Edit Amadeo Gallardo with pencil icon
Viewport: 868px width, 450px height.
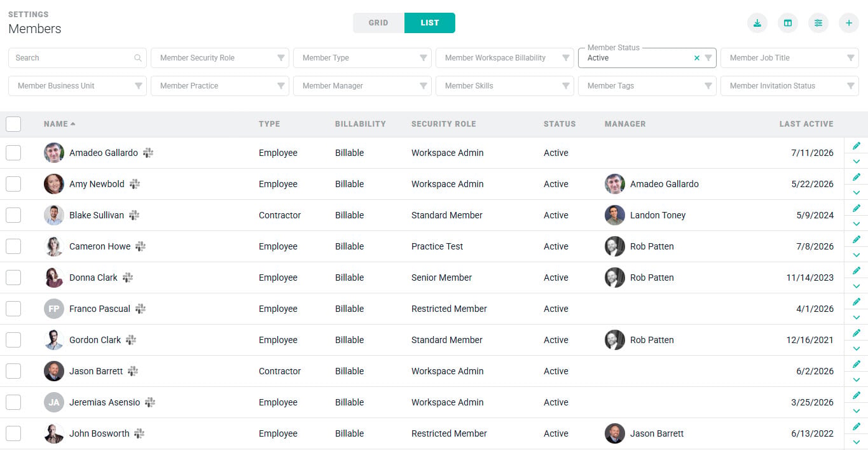[857, 146]
